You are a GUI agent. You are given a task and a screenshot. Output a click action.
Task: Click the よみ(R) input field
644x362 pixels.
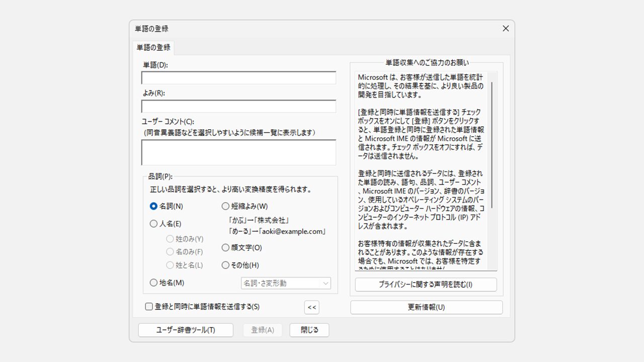pos(238,107)
